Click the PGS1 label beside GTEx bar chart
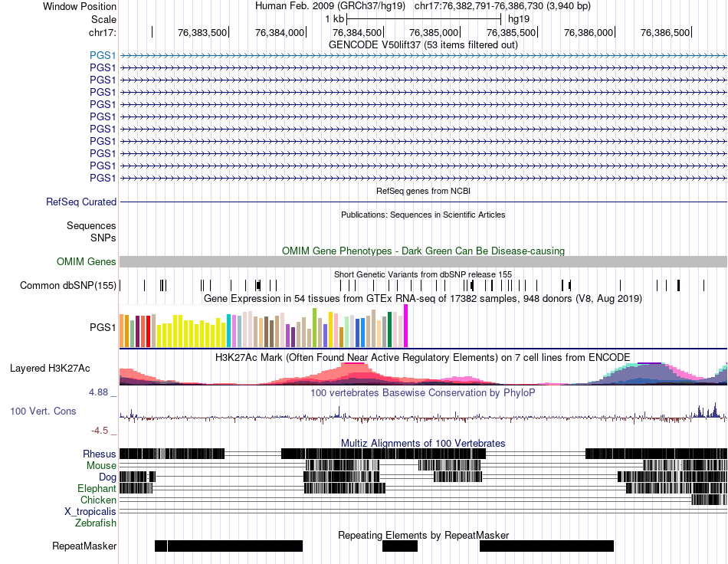The image size is (728, 564). [x=103, y=328]
